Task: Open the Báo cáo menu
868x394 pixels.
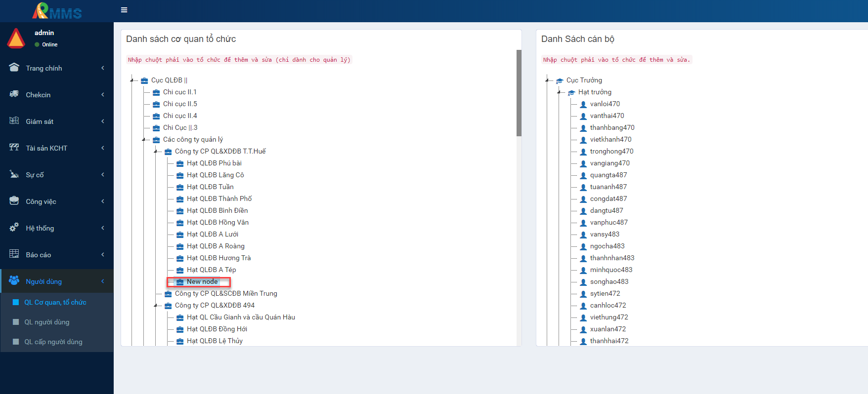Action: 57,255
